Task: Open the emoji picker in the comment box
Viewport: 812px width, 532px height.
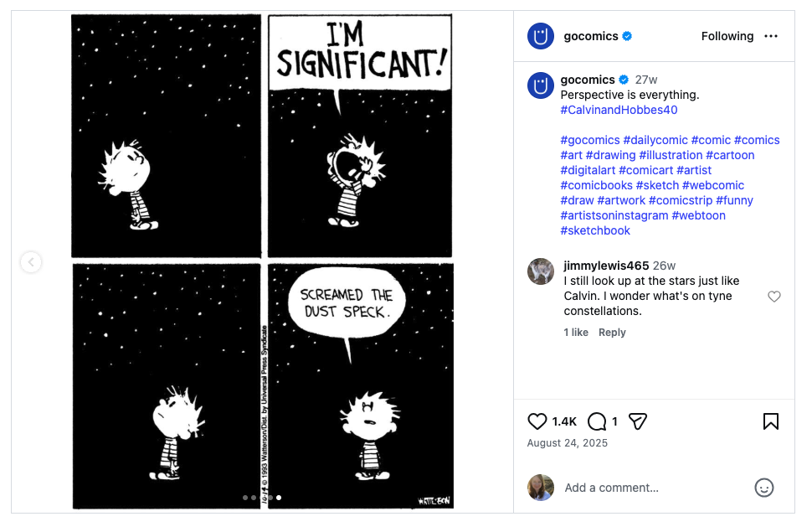Action: (764, 488)
